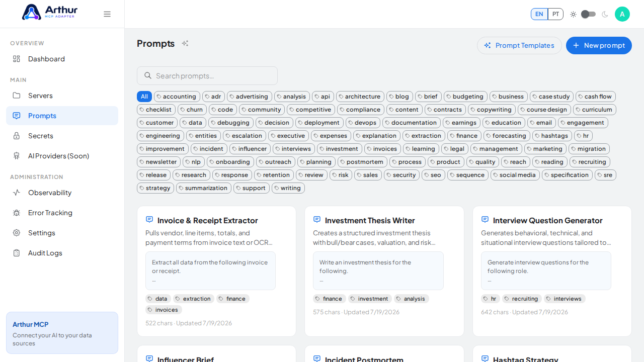Open AI Providers (Soon) item
This screenshot has width=644, height=362.
pyautogui.click(x=62, y=156)
